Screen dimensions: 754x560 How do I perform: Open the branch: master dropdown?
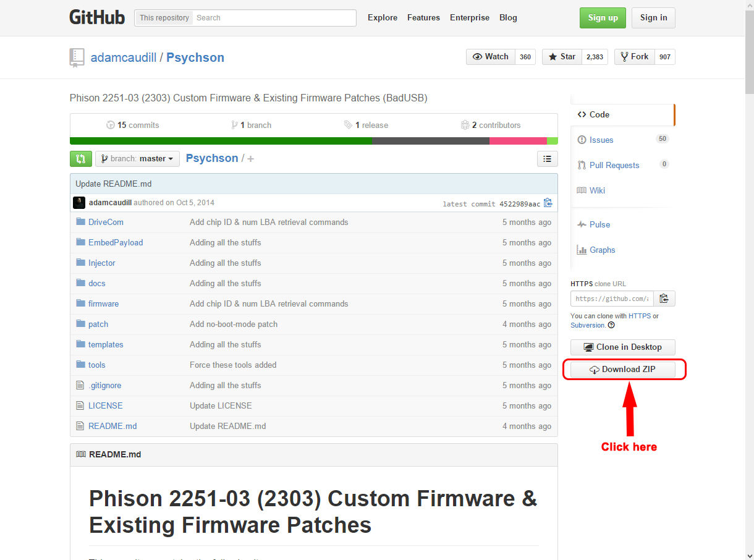coord(137,159)
